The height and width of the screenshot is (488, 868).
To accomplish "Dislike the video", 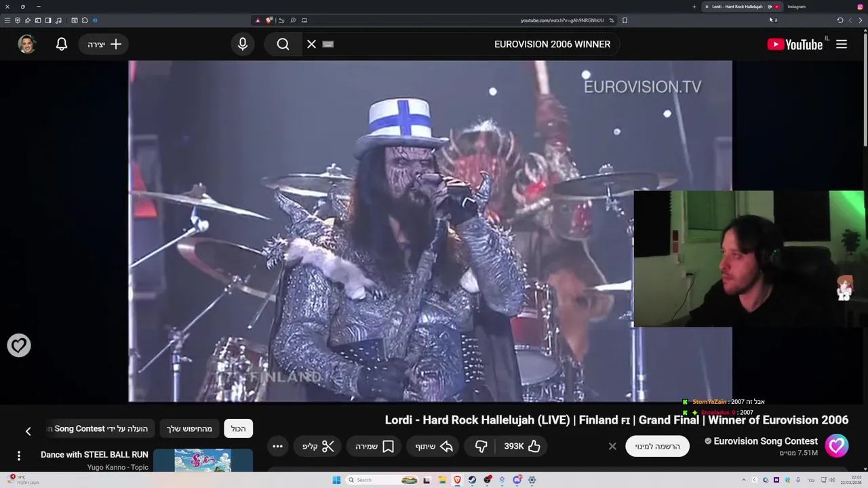I will pos(481,446).
